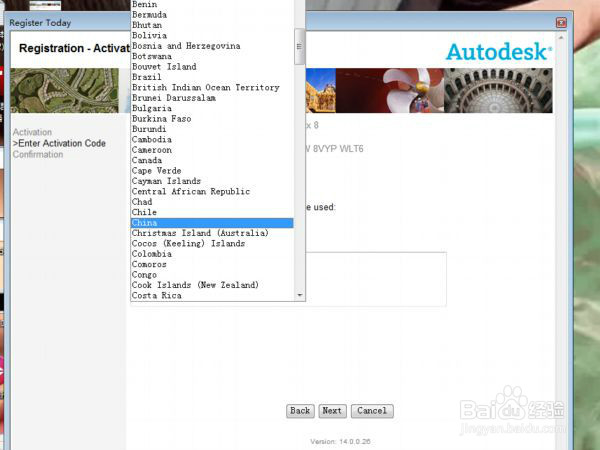This screenshot has height=450, width=600.
Task: Select Burundi option
Action: point(212,129)
